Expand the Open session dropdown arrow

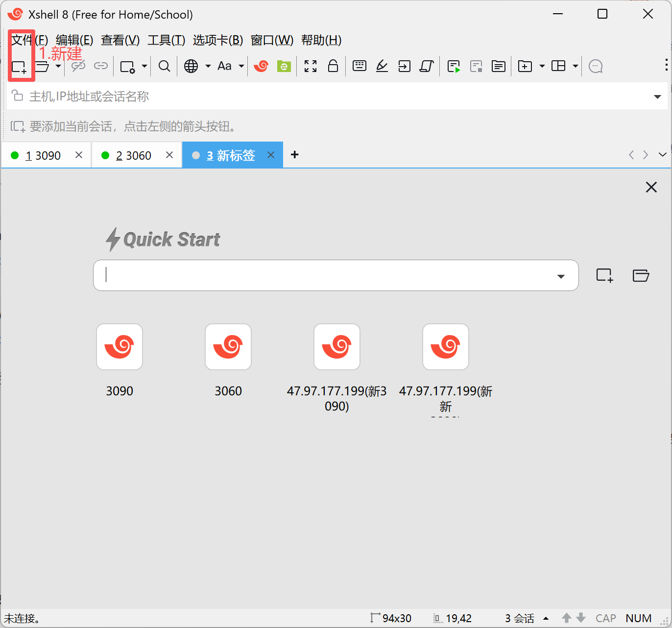pos(58,66)
